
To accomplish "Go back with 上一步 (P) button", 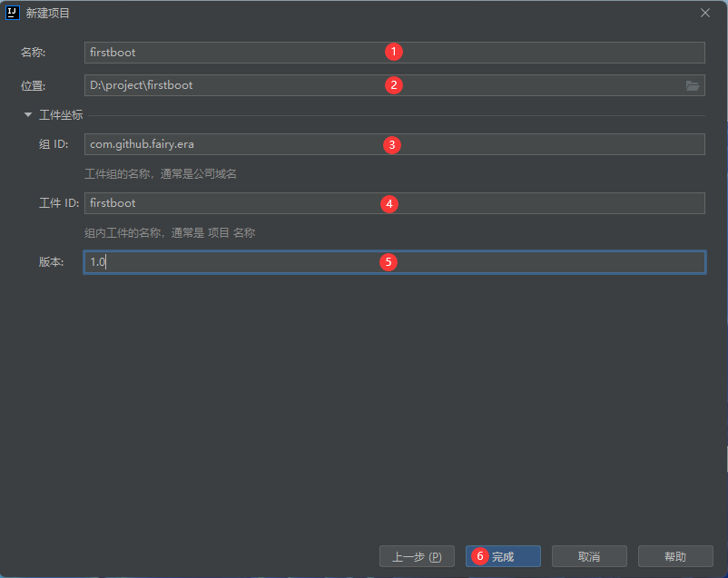I will point(417,556).
